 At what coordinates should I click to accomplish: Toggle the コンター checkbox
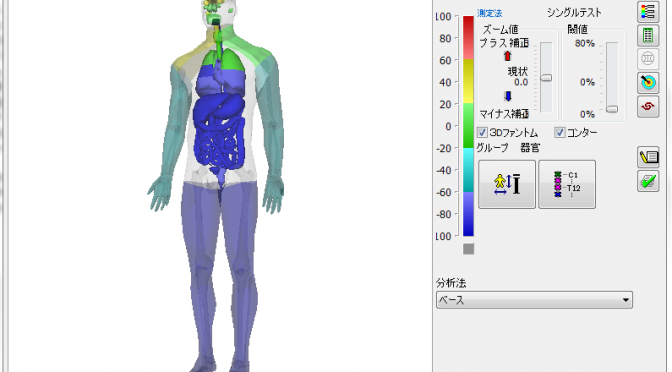coord(560,132)
